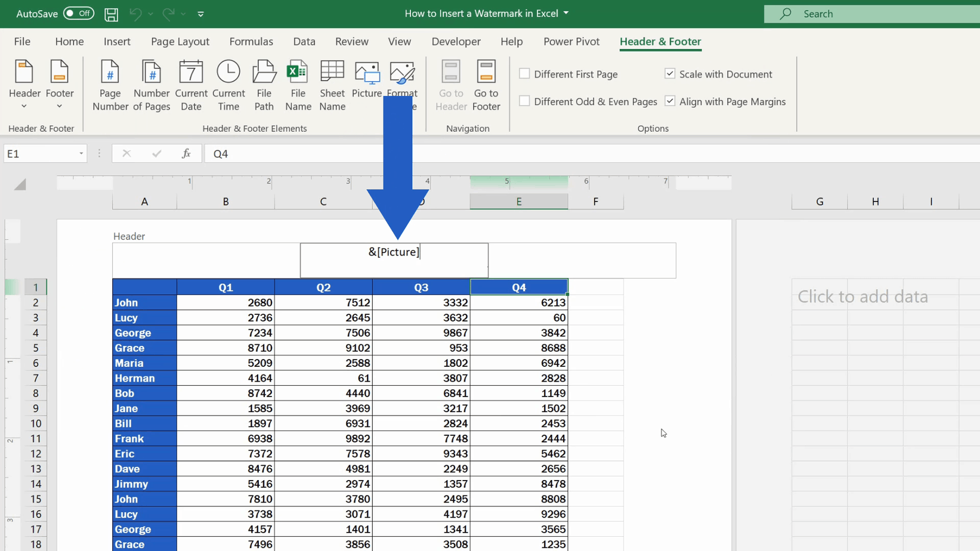This screenshot has height=551, width=980.
Task: Insert the Current Date into the header
Action: coord(191,83)
